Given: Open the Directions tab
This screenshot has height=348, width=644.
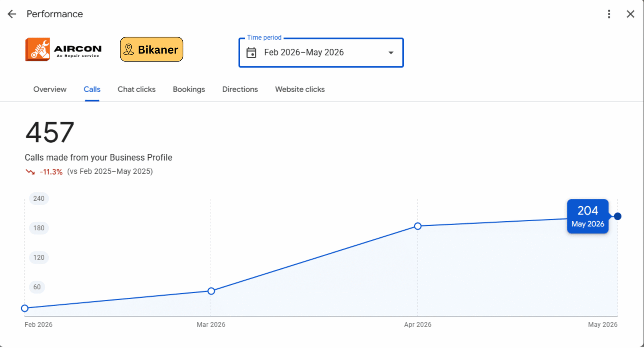Looking at the screenshot, I should [x=240, y=89].
